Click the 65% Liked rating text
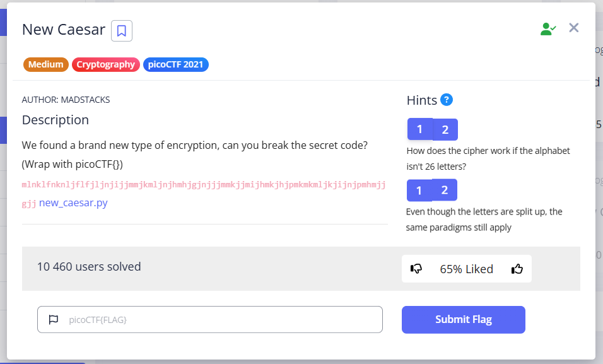 tap(467, 269)
